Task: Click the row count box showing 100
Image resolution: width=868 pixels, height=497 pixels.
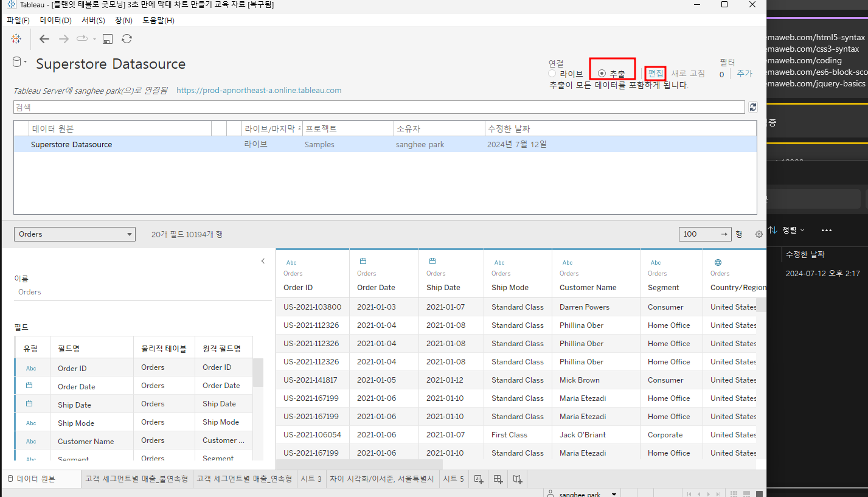Action: 706,234
